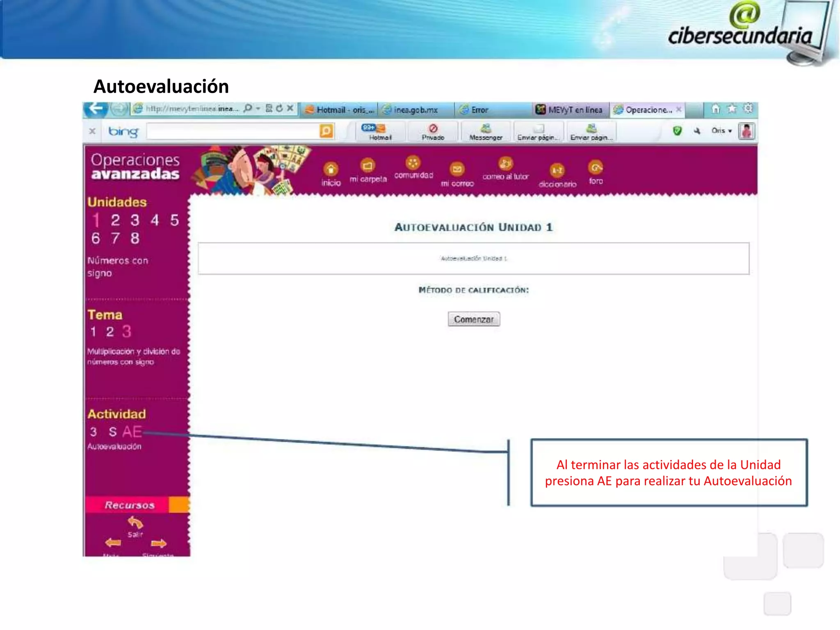Switch to the Hotmail browser tab

coord(339,110)
